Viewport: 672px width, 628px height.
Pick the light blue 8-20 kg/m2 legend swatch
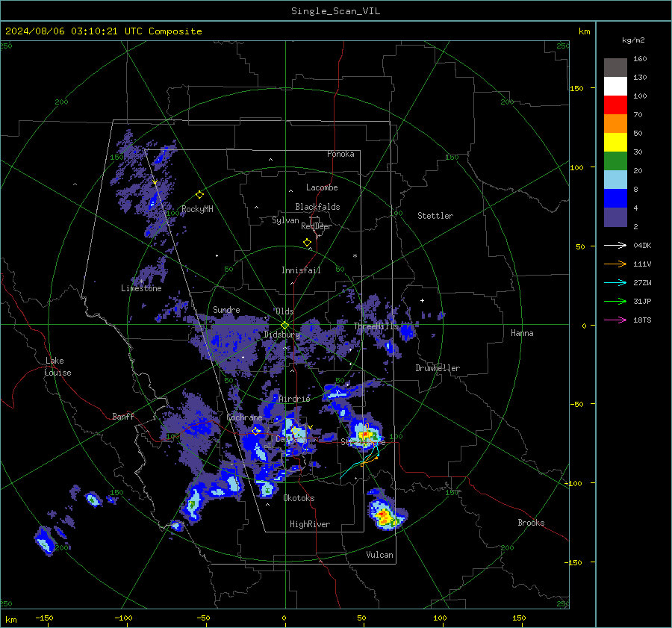pyautogui.click(x=615, y=180)
